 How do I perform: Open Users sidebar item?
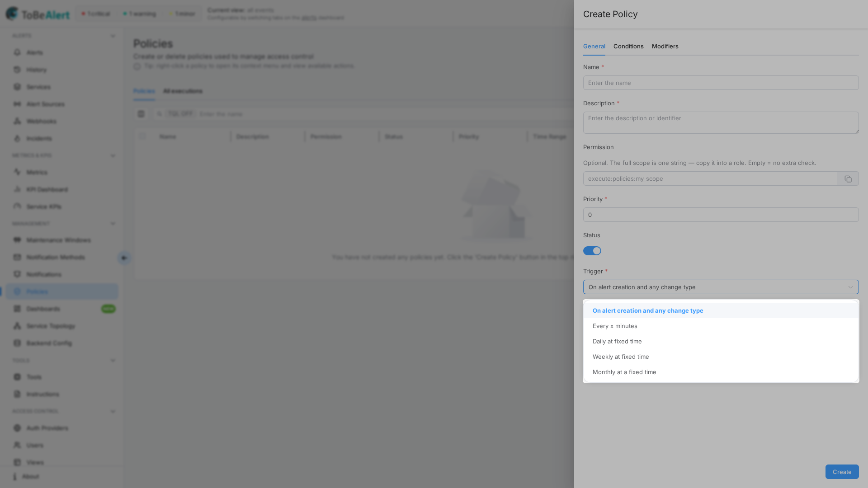tap(62, 445)
